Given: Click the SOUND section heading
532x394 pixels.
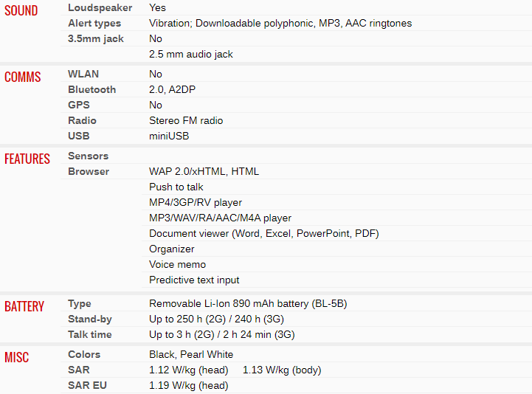Looking at the screenshot, I should point(21,11).
